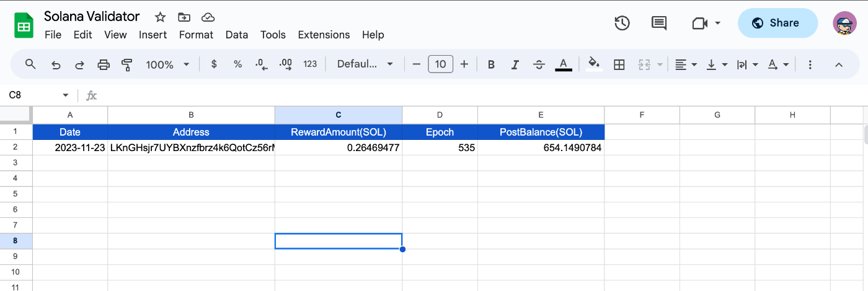
Task: Open the font family dropdown
Action: (x=365, y=64)
